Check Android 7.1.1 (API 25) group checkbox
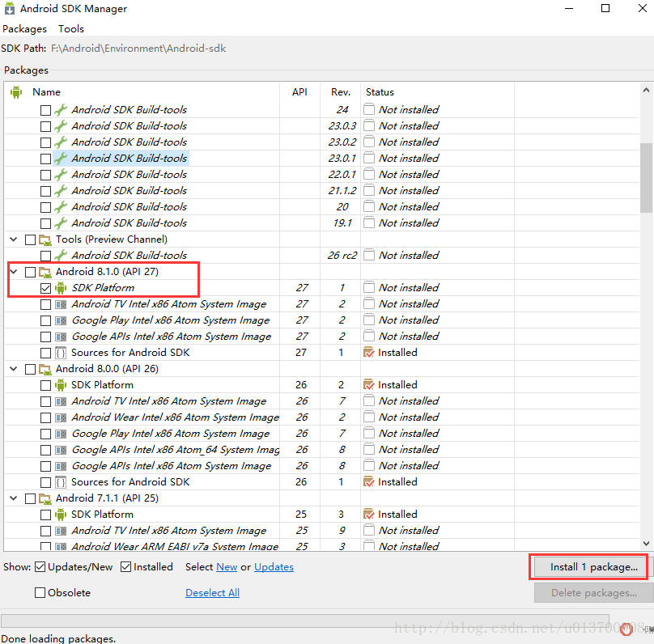This screenshot has height=644, width=654. coord(31,499)
